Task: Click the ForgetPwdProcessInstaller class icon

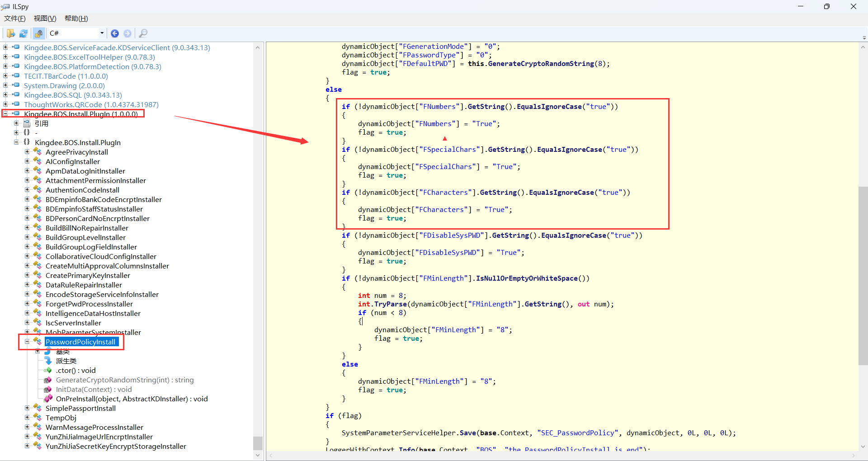Action: pos(38,304)
